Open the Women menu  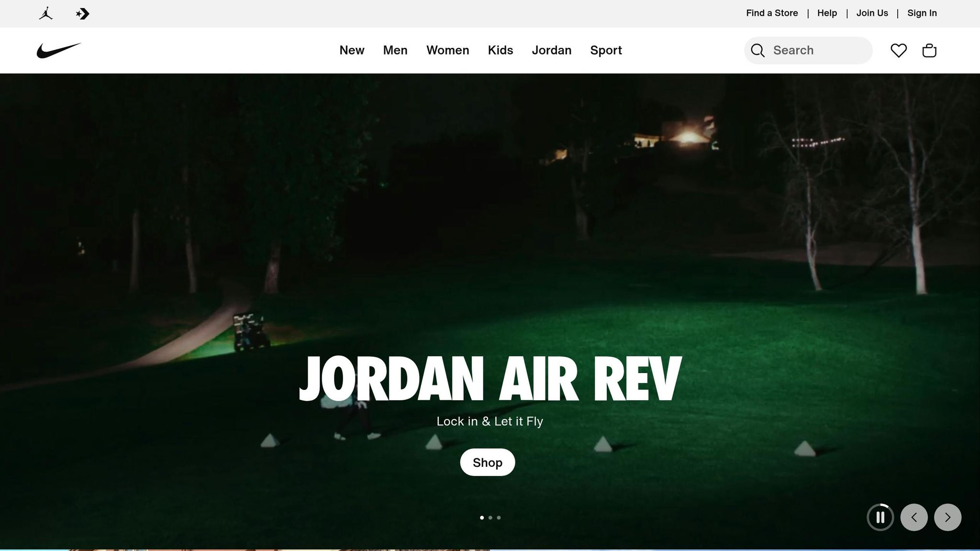(448, 50)
